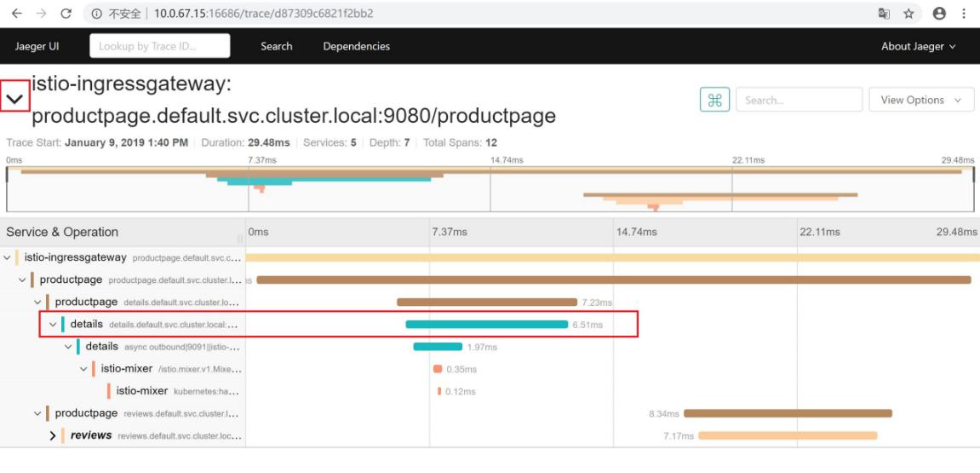Image resolution: width=980 pixels, height=473 pixels.
Task: Click the browser back arrow
Action: (x=16, y=14)
